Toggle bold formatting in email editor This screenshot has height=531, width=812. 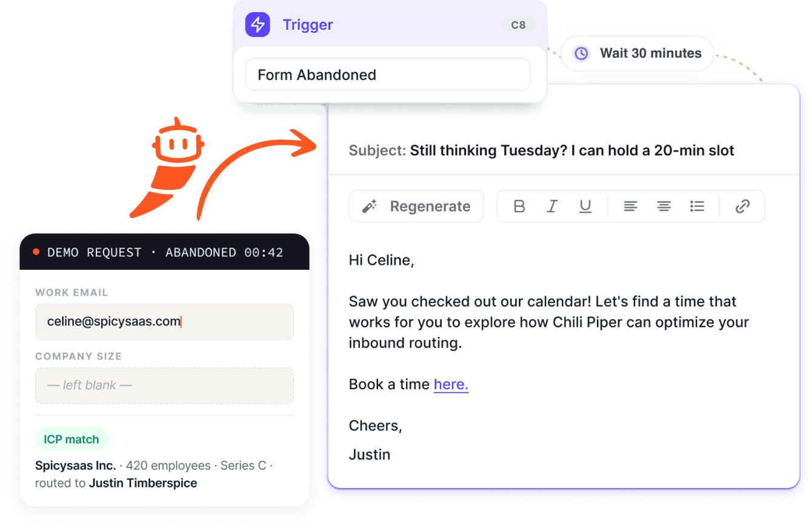click(x=519, y=207)
